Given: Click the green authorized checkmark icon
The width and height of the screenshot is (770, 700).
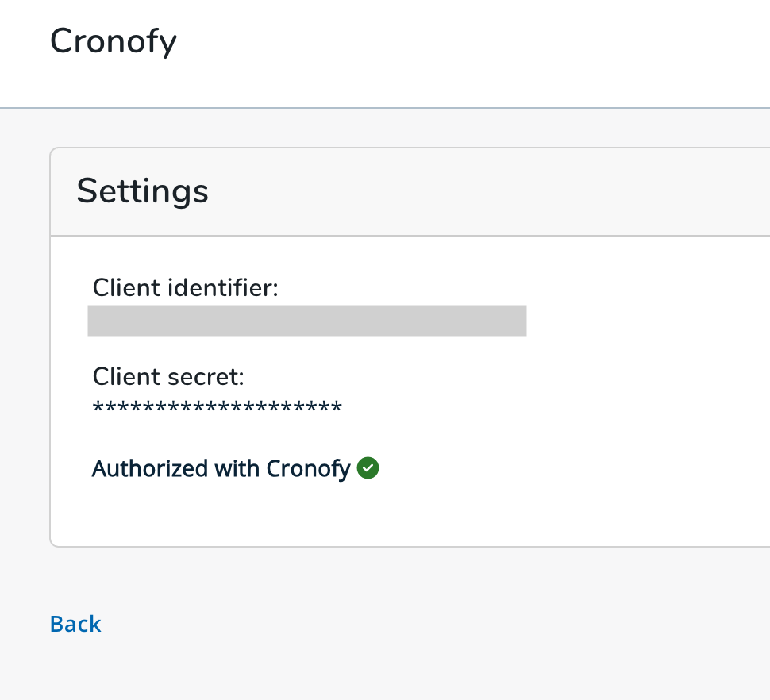Looking at the screenshot, I should coord(368,467).
